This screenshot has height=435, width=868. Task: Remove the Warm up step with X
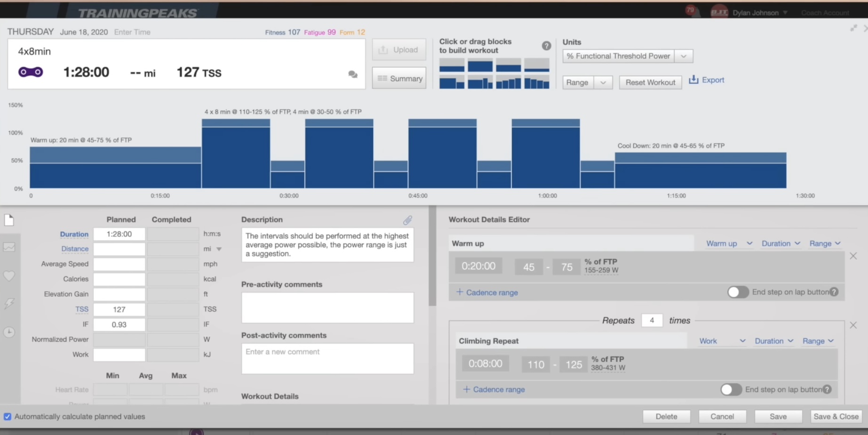click(x=853, y=256)
